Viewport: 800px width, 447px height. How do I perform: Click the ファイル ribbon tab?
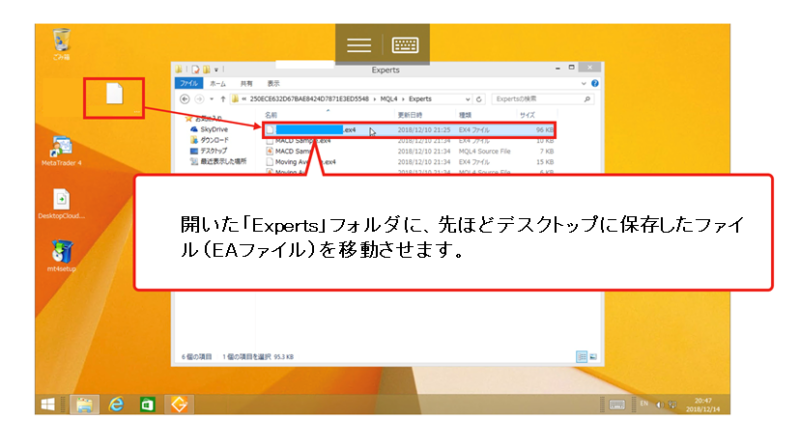pyautogui.click(x=189, y=83)
